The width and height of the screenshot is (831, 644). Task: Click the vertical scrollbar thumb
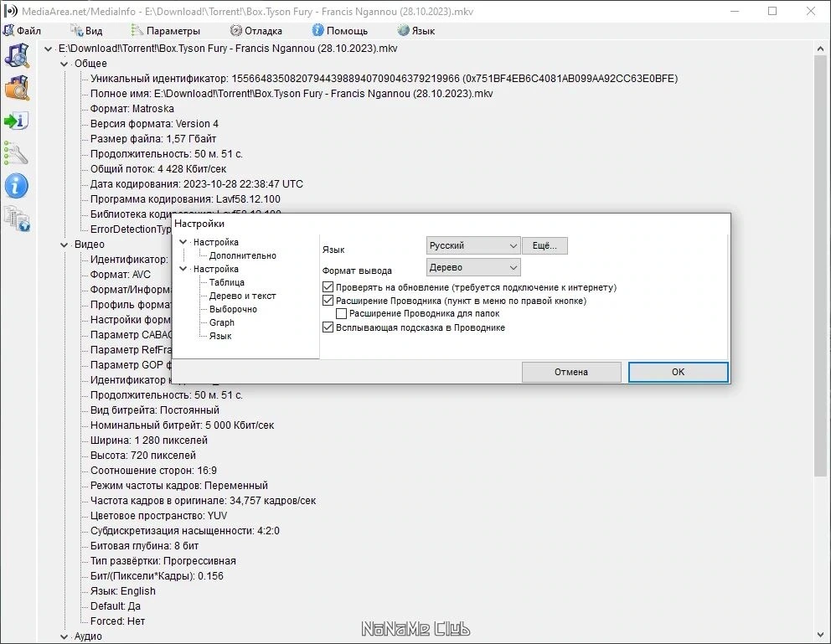click(x=820, y=265)
